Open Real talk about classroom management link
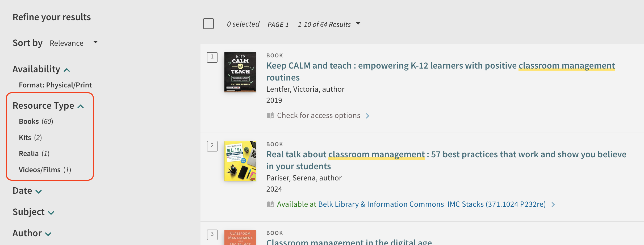 click(446, 160)
